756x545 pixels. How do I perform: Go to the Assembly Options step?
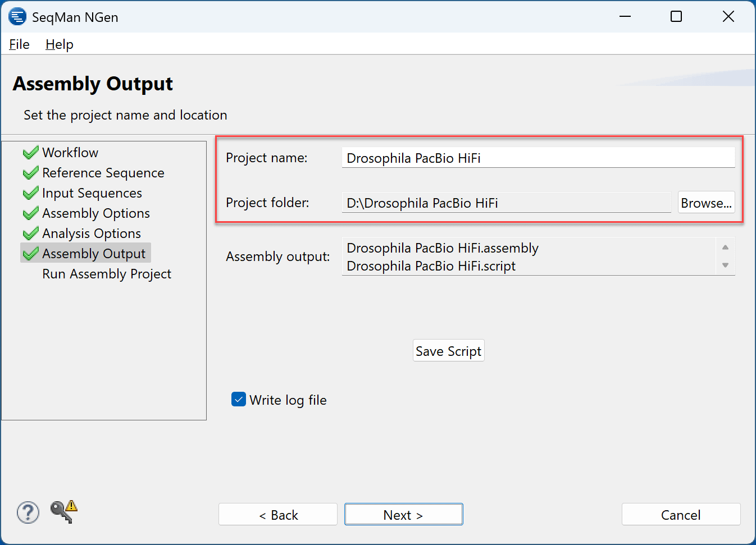coord(96,213)
